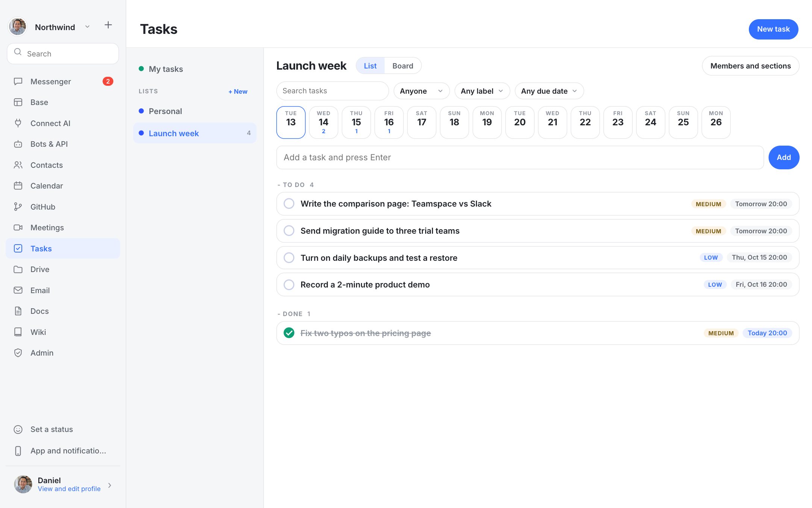Select the List view tab
Screen dimensions: 812x508
point(370,66)
